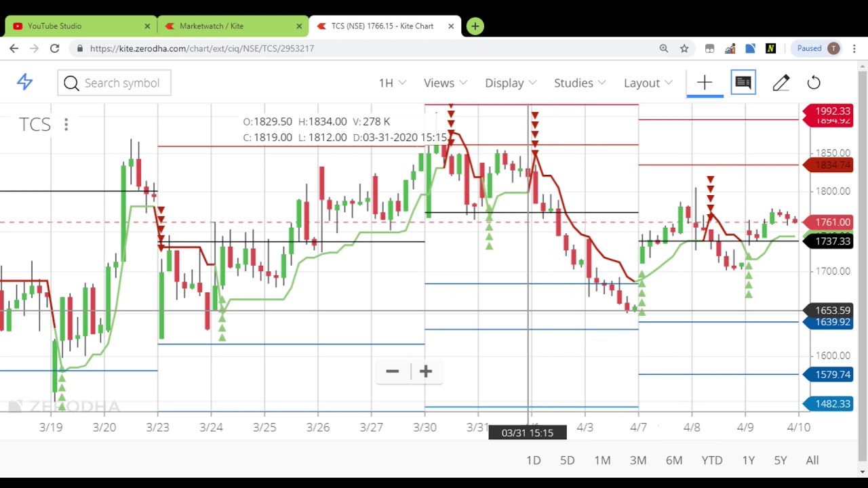This screenshot has height=488, width=868.
Task: Toggle the heads-up info display icon
Action: tap(743, 83)
